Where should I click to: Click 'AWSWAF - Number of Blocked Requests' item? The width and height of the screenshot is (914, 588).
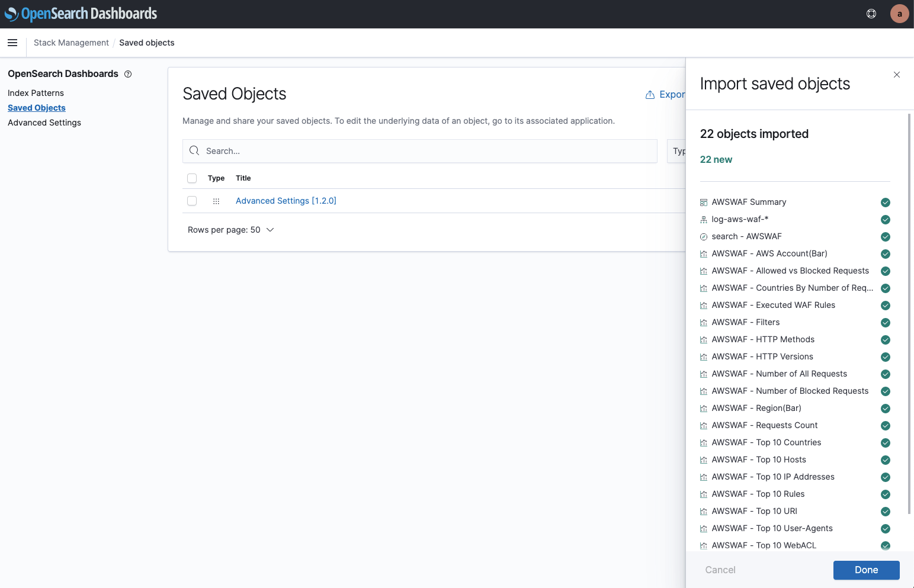point(790,391)
